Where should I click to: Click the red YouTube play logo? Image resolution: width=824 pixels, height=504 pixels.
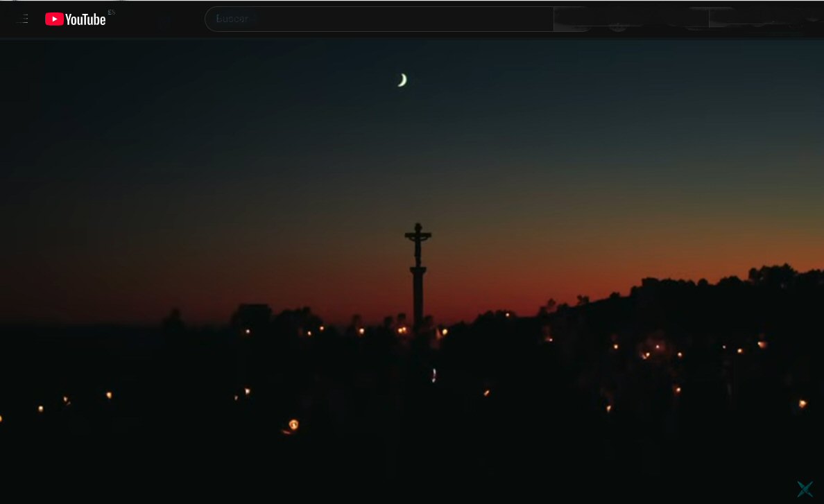click(54, 19)
